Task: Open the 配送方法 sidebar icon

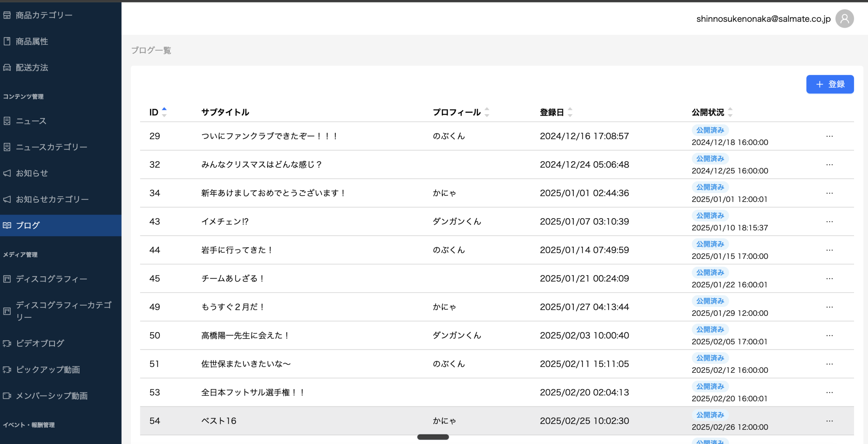Action: point(7,68)
